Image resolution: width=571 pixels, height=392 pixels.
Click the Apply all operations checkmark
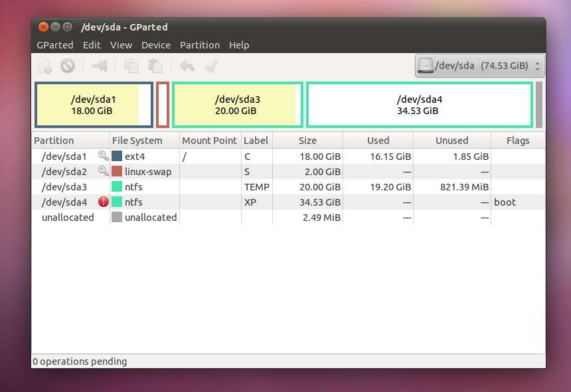pyautogui.click(x=212, y=66)
